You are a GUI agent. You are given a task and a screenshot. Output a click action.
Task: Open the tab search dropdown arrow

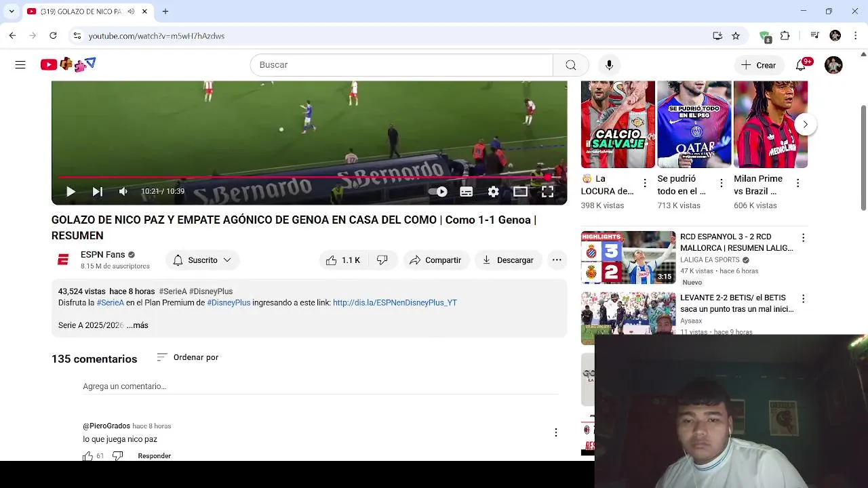[x=12, y=12]
